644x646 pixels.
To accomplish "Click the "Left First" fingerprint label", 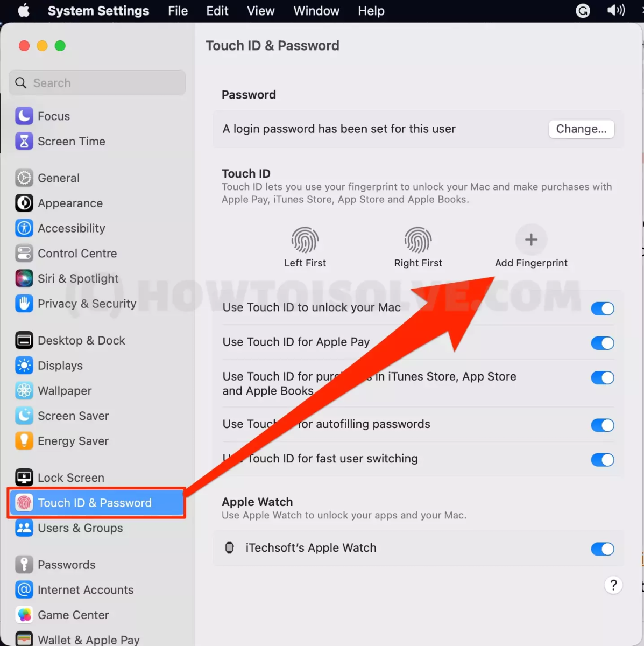I will tap(305, 263).
